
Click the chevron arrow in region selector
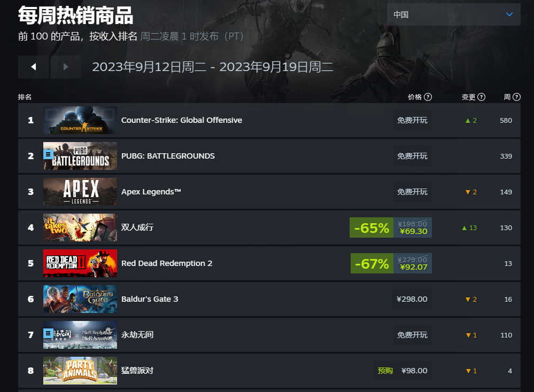click(x=509, y=14)
